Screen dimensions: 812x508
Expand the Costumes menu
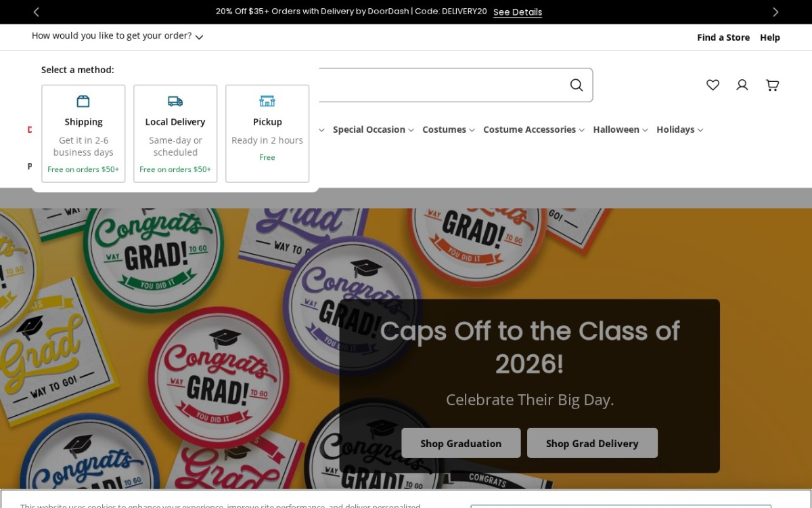(x=449, y=129)
